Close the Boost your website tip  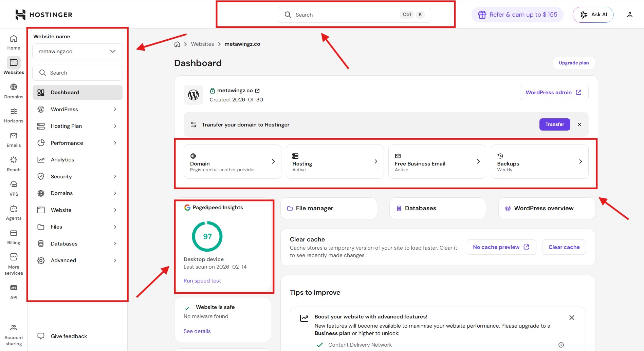(572, 317)
